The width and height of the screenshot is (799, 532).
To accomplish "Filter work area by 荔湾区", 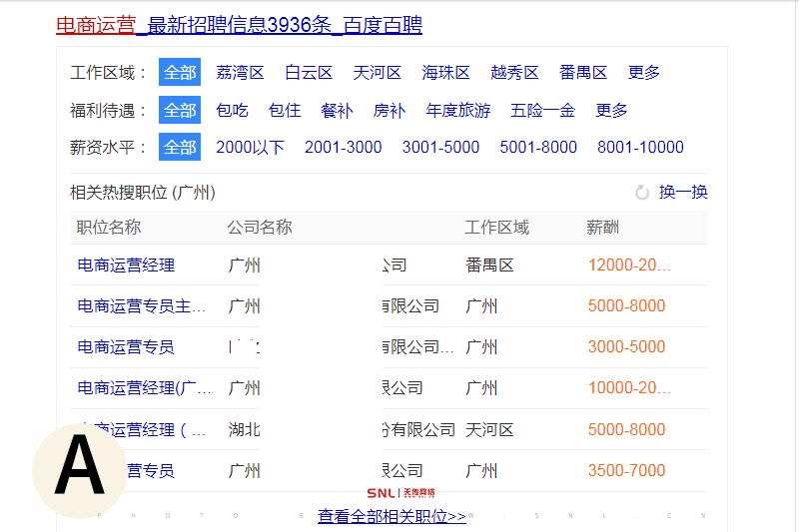I will pyautogui.click(x=240, y=72).
